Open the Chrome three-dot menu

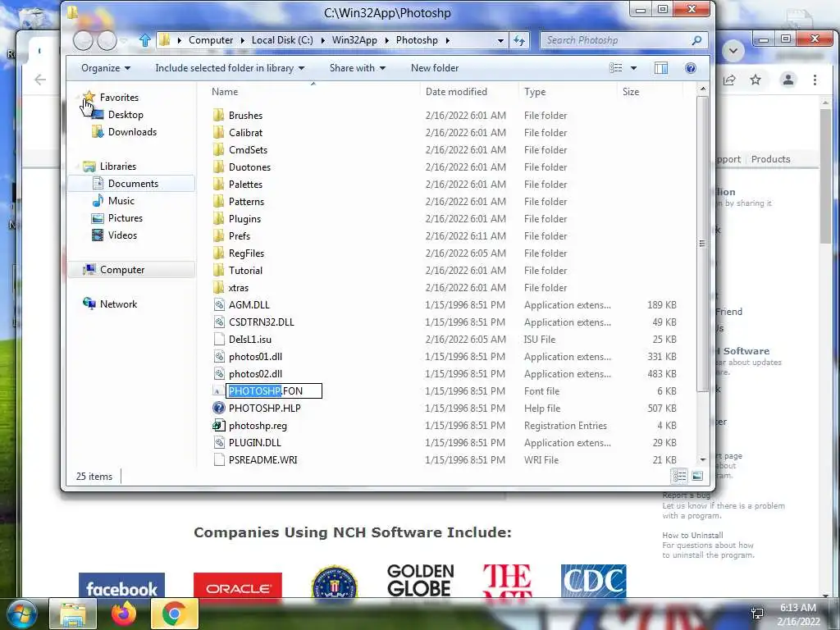pos(815,80)
